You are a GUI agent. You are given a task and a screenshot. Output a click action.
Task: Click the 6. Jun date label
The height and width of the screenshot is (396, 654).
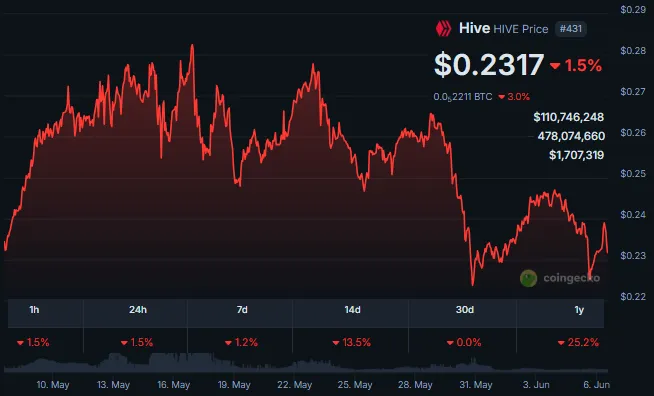pos(596,385)
